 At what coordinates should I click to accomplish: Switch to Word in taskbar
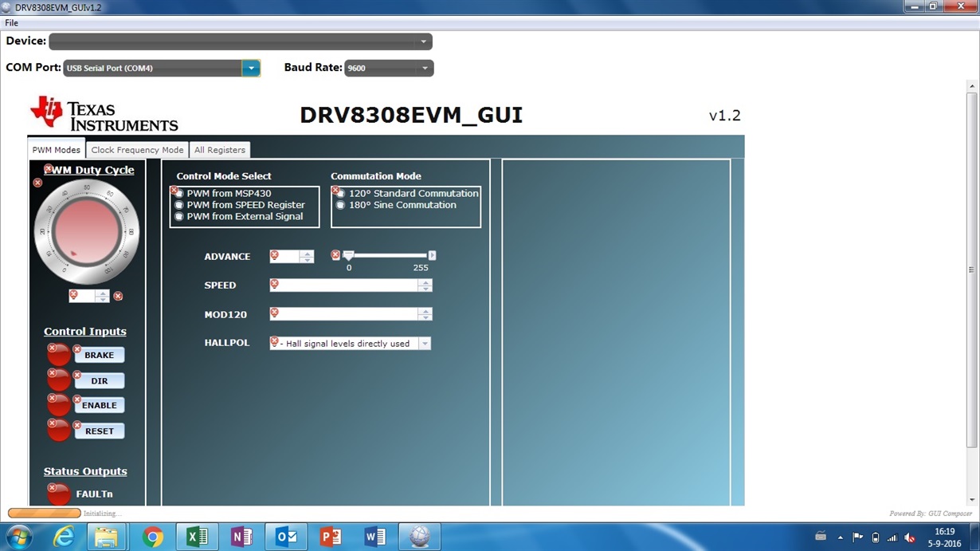[375, 537]
